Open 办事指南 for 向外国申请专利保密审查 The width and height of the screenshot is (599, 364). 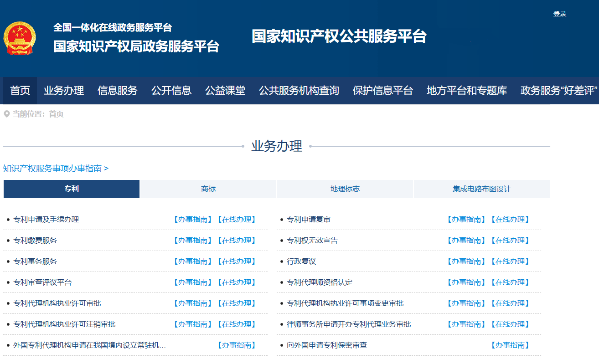510,345
